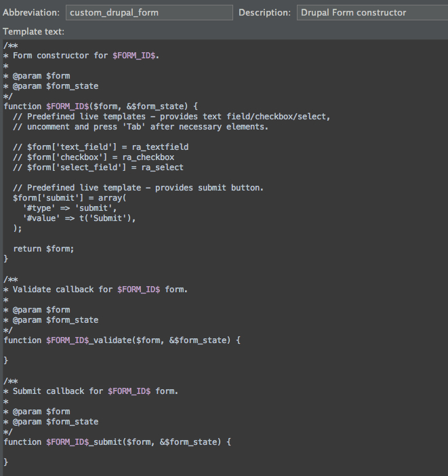
Task: Click the line "$form['submit'] = array("
Action: tap(70, 198)
